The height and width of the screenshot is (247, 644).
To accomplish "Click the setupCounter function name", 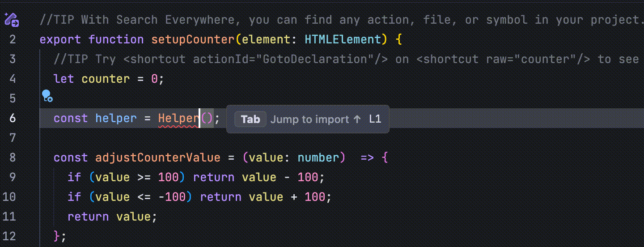I will (x=193, y=39).
